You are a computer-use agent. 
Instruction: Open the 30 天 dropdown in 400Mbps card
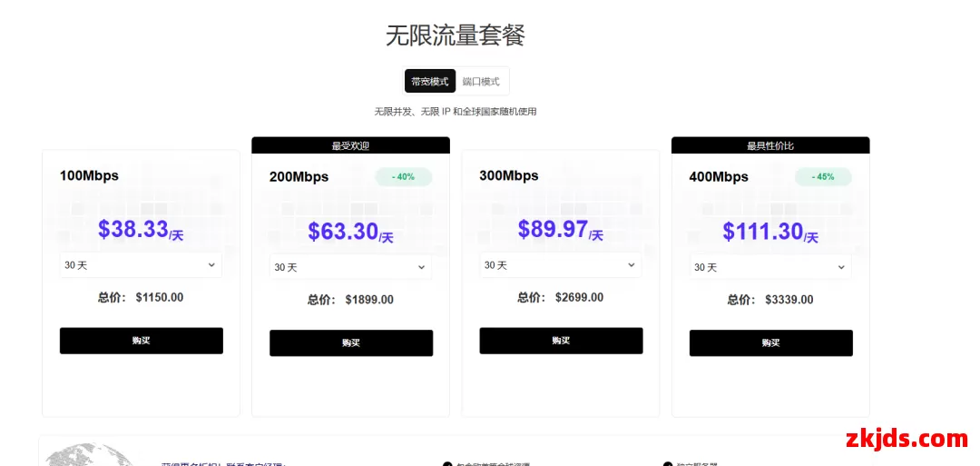coord(770,267)
